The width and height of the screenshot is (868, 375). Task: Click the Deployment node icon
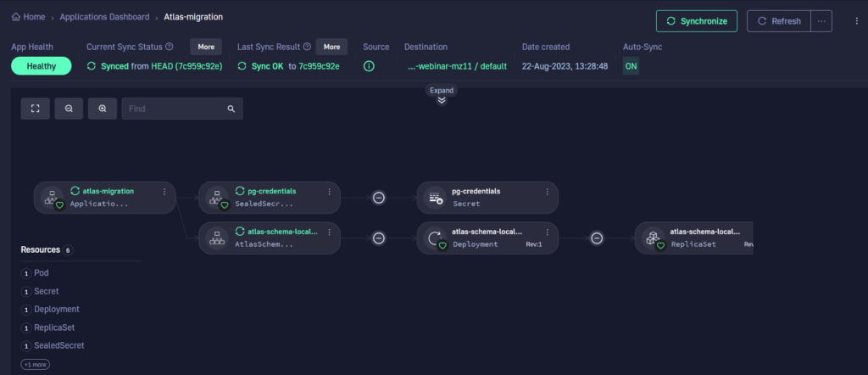[x=435, y=238]
